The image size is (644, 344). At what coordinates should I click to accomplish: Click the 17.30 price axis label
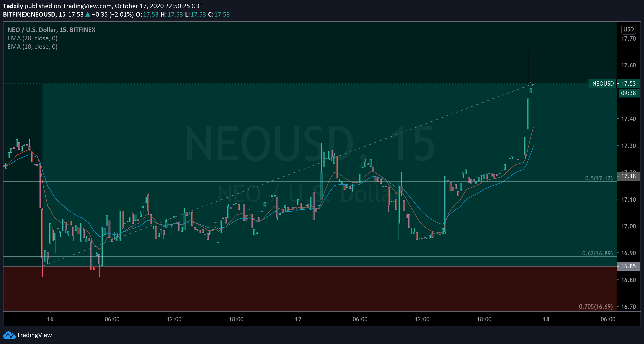coord(628,146)
